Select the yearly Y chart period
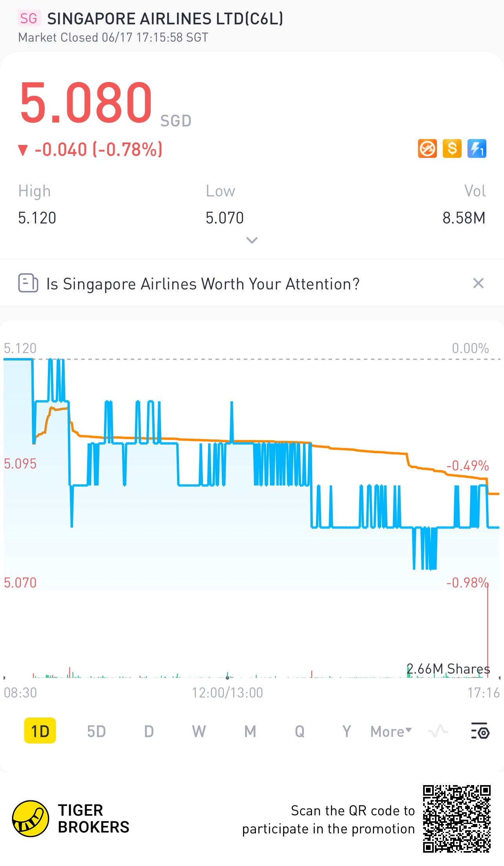Image resolution: width=504 pixels, height=866 pixels. [x=346, y=731]
